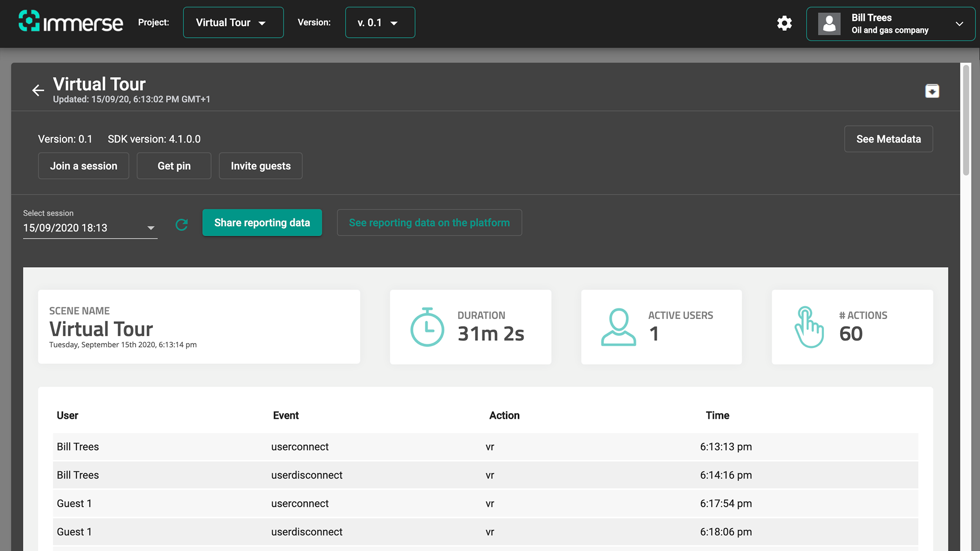Click the actions hand pointer icon

809,327
